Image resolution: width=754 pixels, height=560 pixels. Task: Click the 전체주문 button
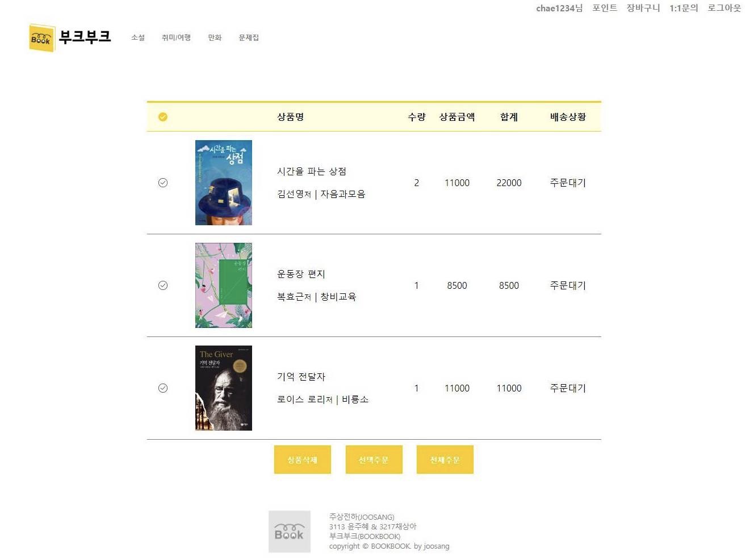(445, 460)
